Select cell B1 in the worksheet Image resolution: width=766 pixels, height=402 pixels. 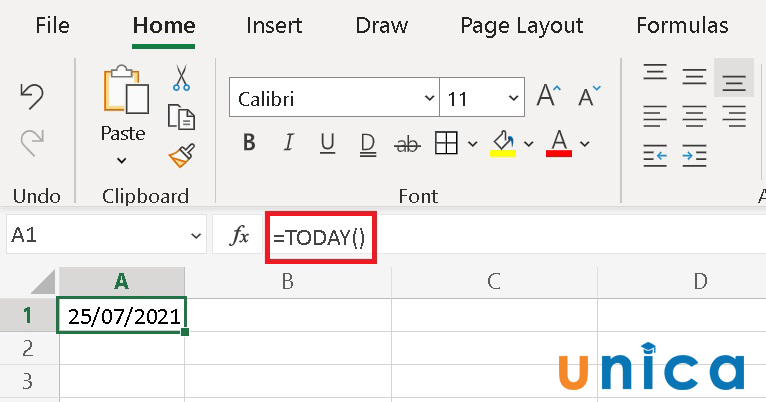tap(287, 316)
